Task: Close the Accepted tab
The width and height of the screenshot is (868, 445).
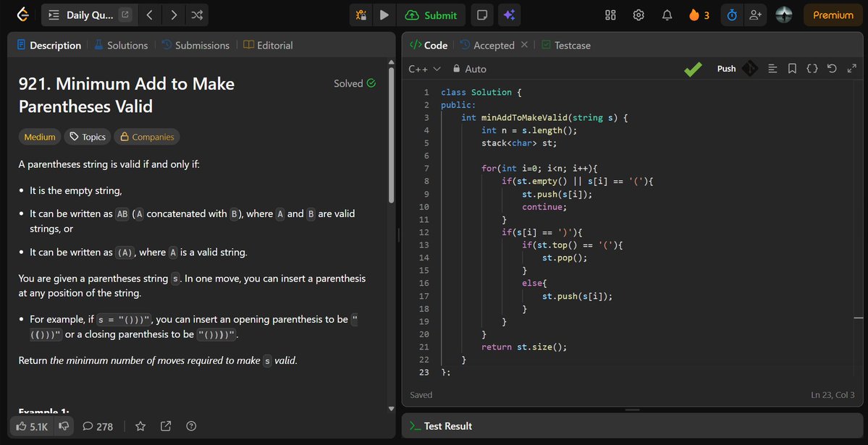Action: tap(524, 45)
